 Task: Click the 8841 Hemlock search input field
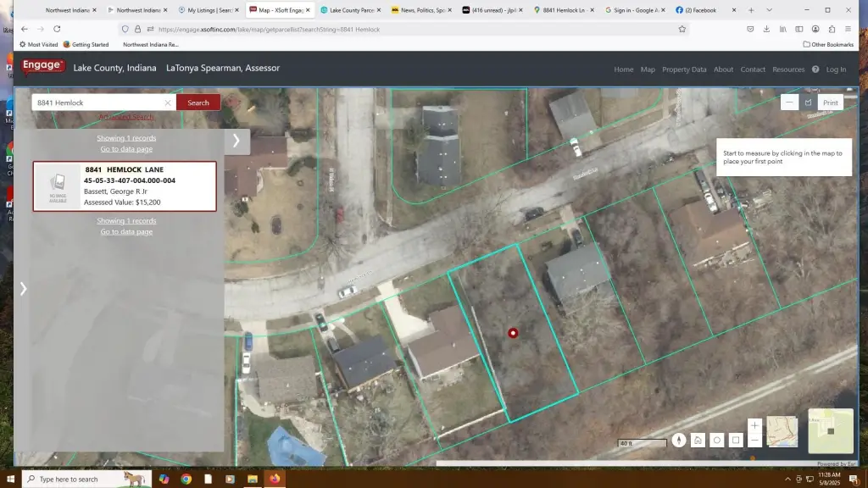[97, 103]
